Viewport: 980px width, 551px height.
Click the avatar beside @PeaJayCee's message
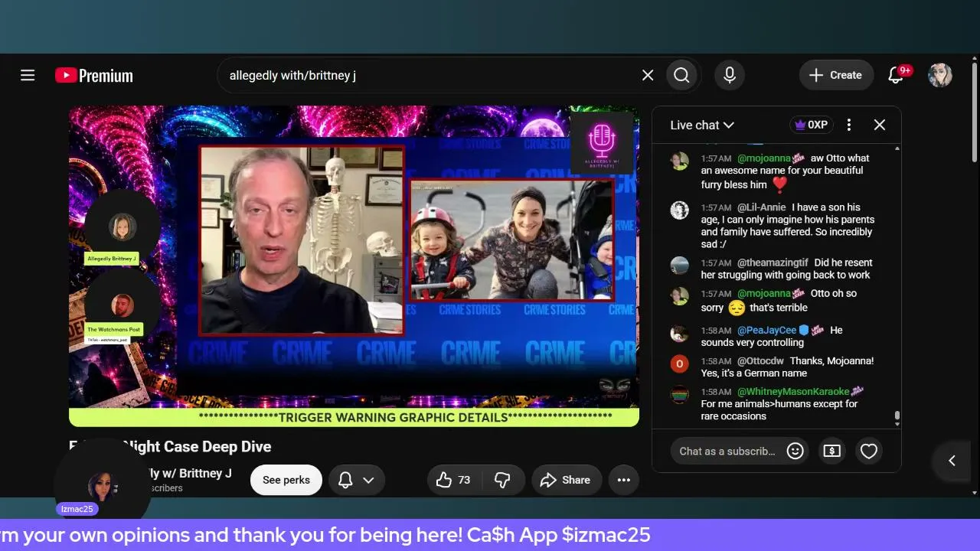pos(679,333)
